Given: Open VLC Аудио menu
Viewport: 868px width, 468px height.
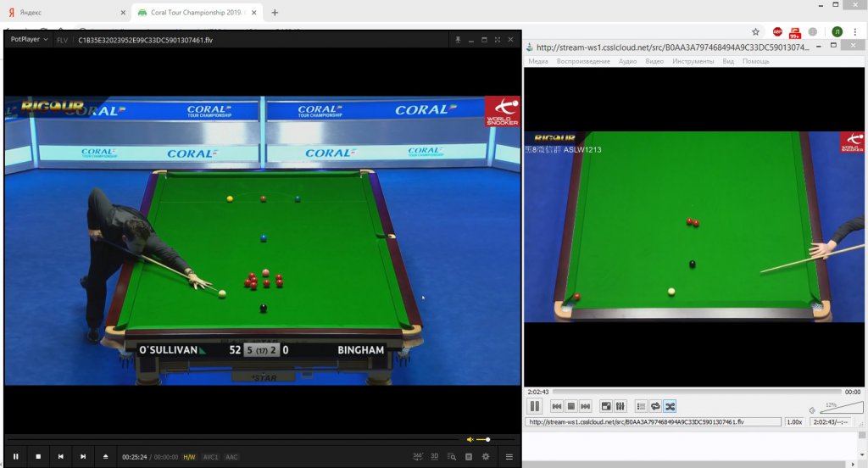Looking at the screenshot, I should 628,61.
